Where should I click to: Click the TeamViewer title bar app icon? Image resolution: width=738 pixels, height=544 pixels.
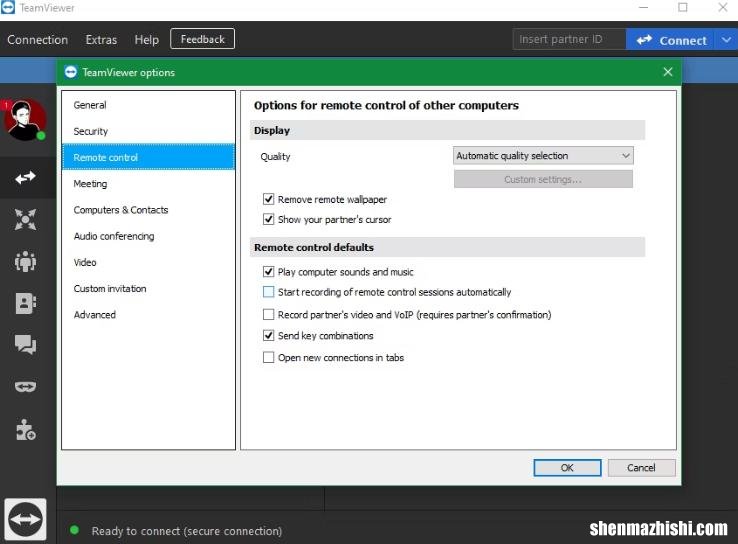pos(8,8)
